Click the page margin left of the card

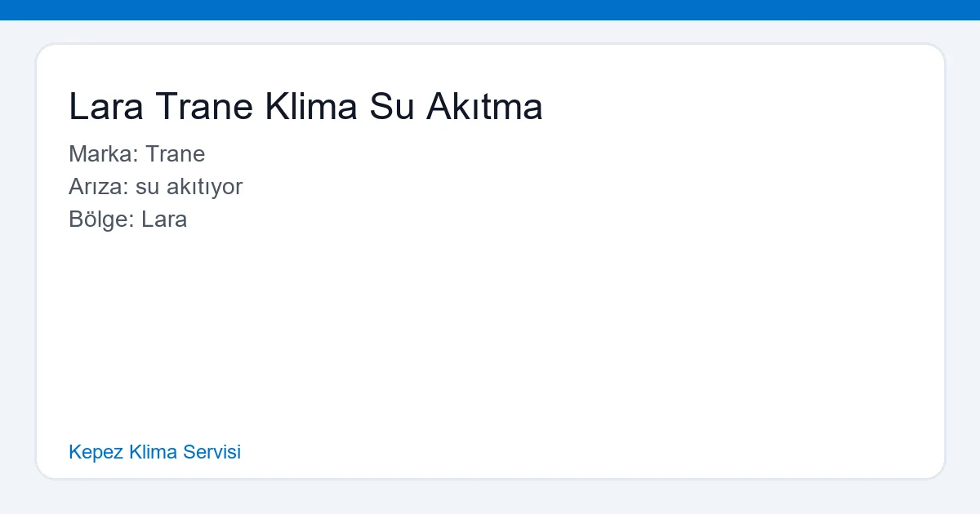click(18, 261)
